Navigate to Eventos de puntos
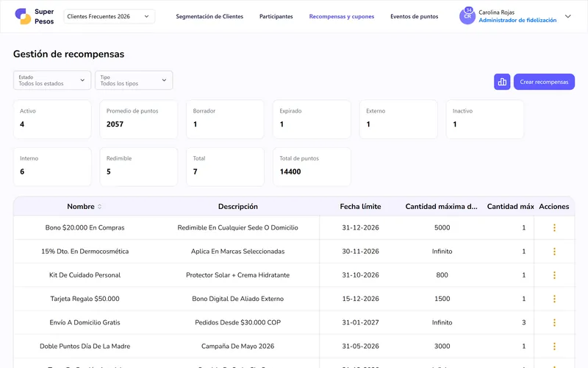 pos(415,16)
